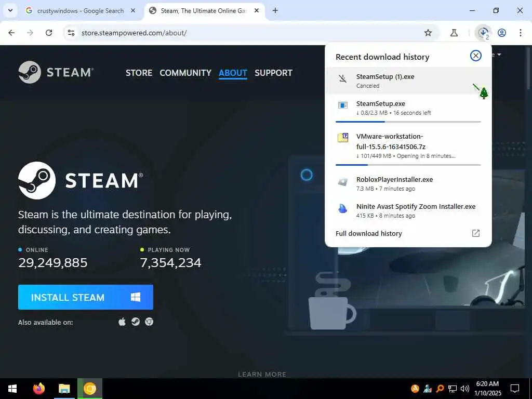The image size is (532, 399).
Task: Open File Explorer from the taskbar
Action: [64, 389]
